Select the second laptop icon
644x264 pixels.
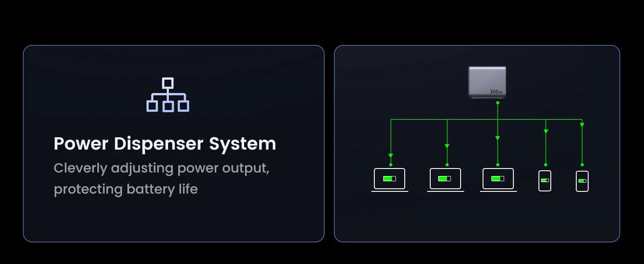click(445, 180)
